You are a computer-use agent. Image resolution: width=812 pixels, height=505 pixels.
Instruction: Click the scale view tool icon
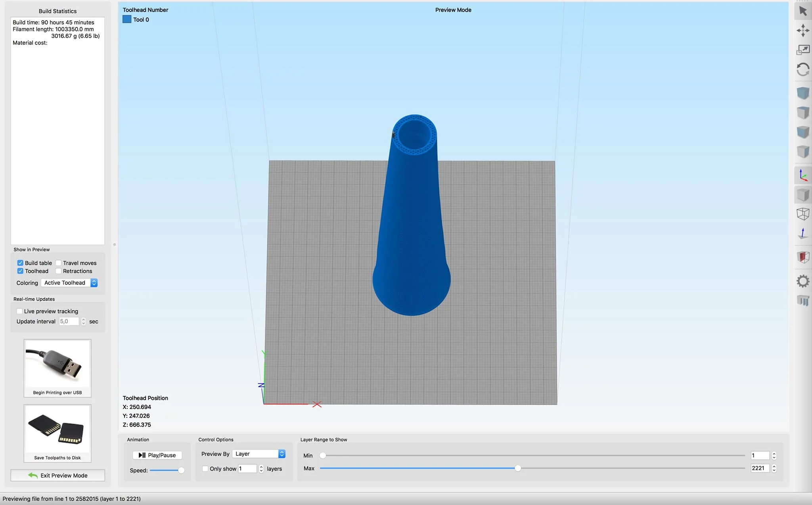[803, 50]
